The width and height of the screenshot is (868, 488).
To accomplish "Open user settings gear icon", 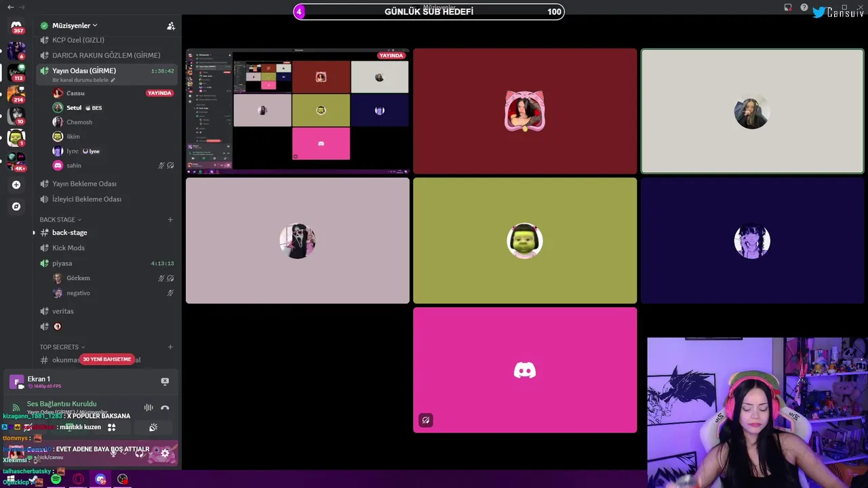I will [165, 453].
